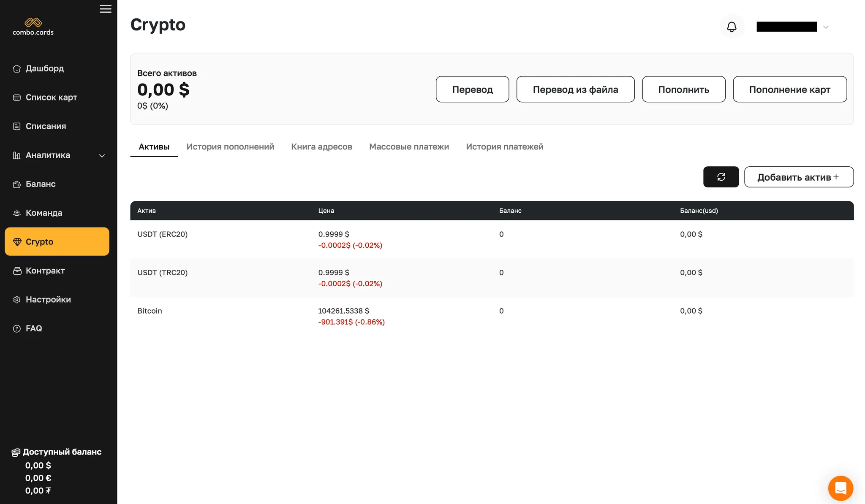Open Дашборд via its home icon
This screenshot has width=865, height=504.
[x=17, y=68]
